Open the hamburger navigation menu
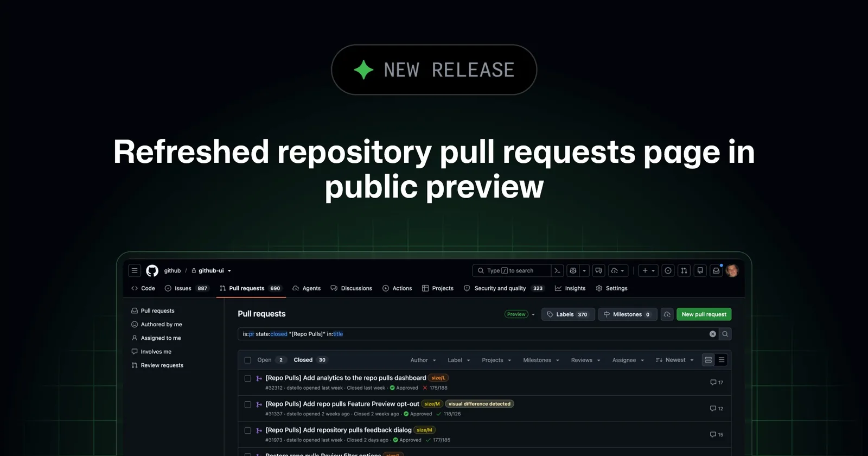Screen dimensions: 868x456 [x=135, y=270]
